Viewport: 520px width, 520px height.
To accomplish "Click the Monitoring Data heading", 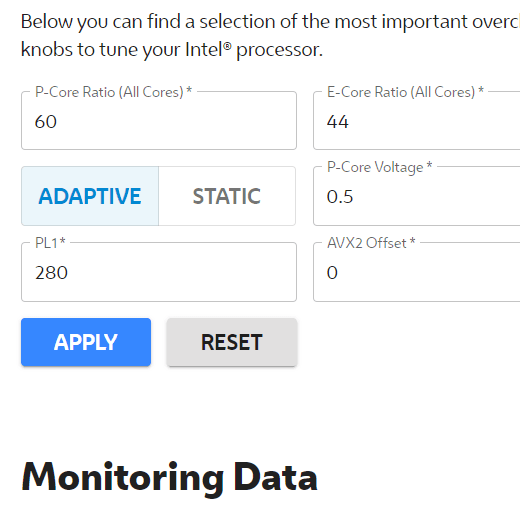I will 169,477.
